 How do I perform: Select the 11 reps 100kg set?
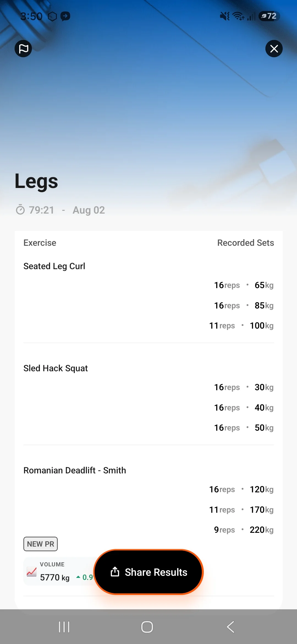[x=241, y=326]
